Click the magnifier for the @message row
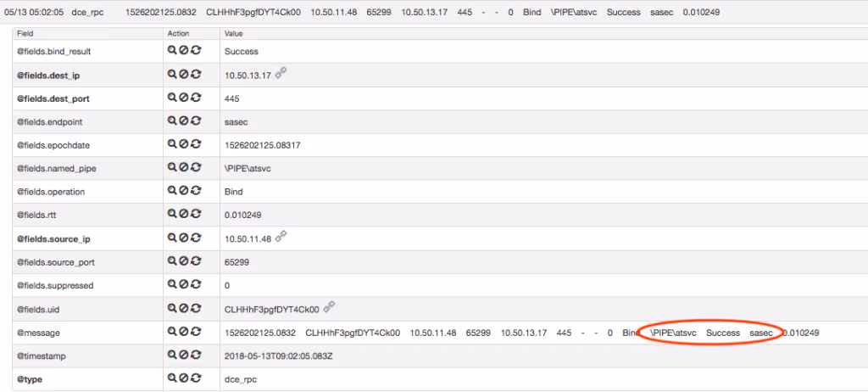Image resolution: width=868 pixels, height=392 pixels. pos(172,332)
